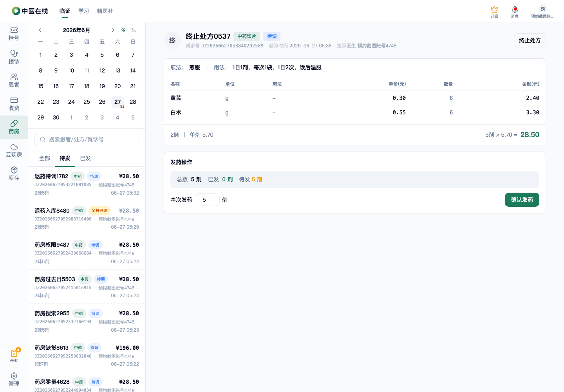Open prescription 退药入库8480

tap(87, 219)
